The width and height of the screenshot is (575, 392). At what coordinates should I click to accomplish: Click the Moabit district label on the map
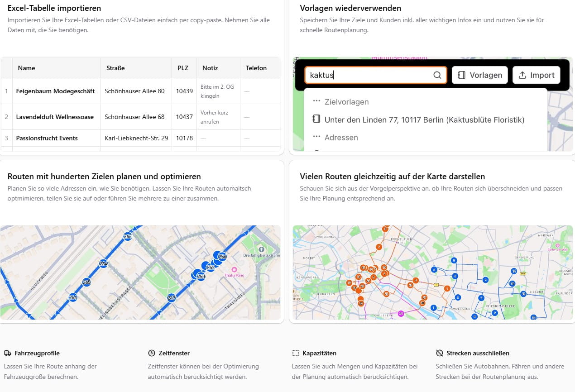point(308,257)
